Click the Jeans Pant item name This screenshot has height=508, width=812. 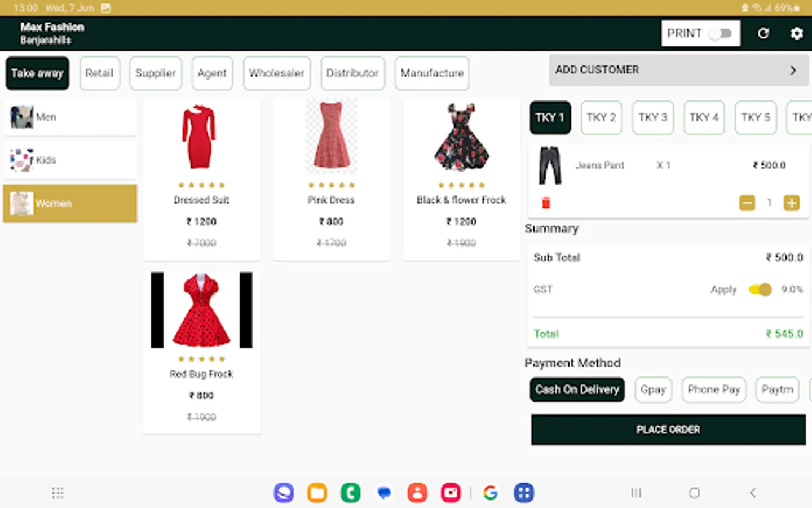(600, 165)
